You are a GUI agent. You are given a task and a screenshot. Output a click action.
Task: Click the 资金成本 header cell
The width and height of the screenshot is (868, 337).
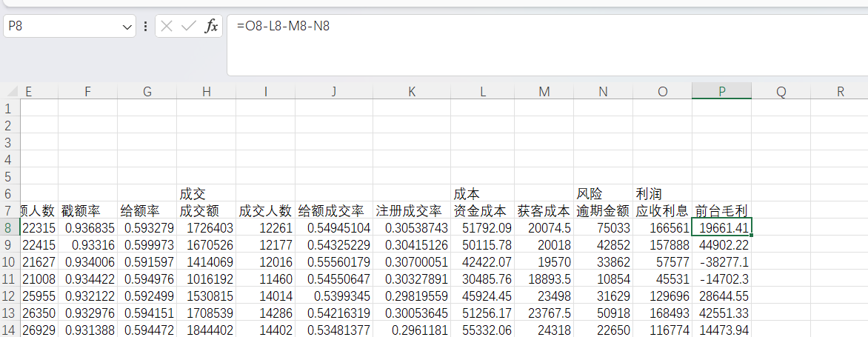click(x=482, y=211)
